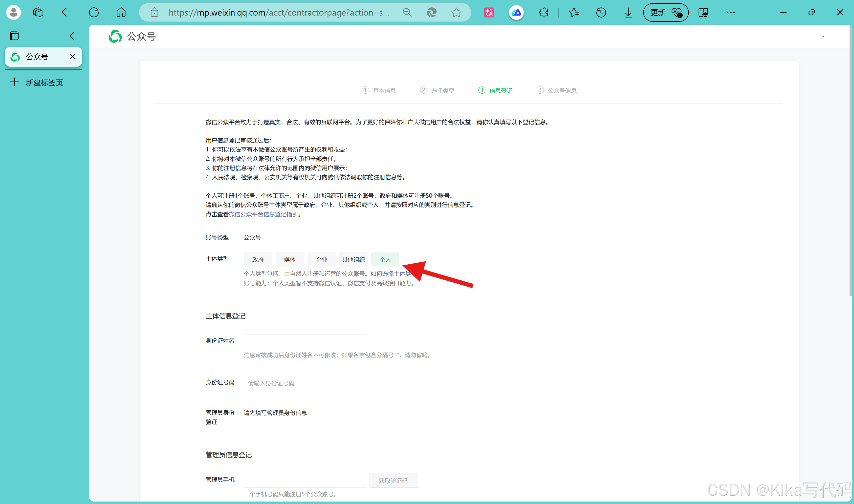The width and height of the screenshot is (854, 504).
Task: Click the zoom magnifier in address bar
Action: (407, 13)
